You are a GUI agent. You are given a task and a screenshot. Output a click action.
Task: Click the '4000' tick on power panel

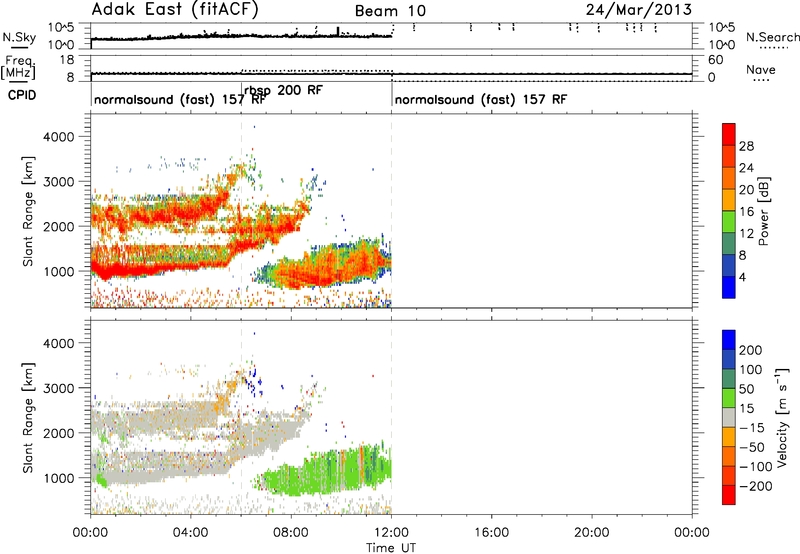click(59, 137)
